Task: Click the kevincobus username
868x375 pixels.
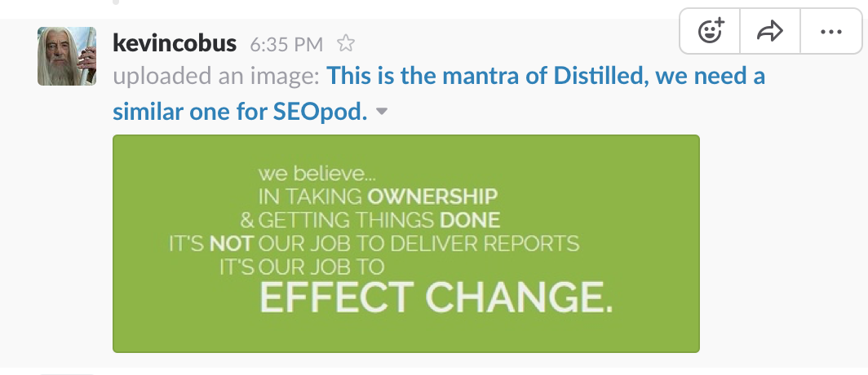Action: 175,43
